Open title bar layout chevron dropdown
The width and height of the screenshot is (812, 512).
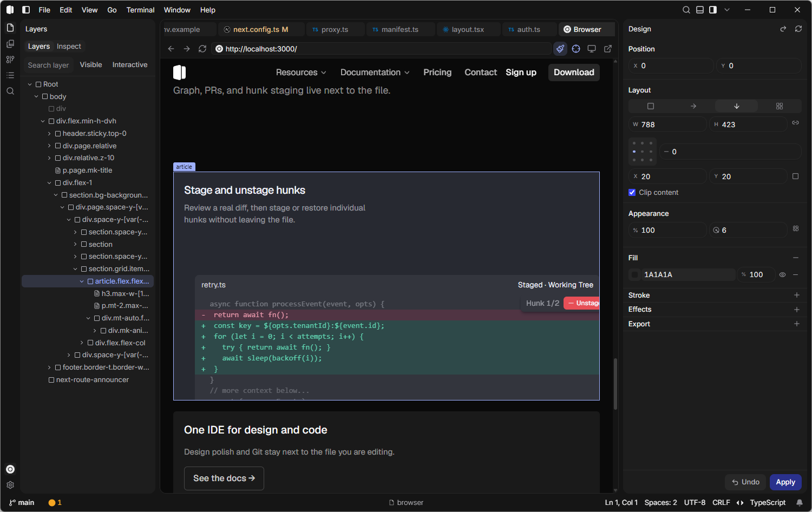[727, 10]
